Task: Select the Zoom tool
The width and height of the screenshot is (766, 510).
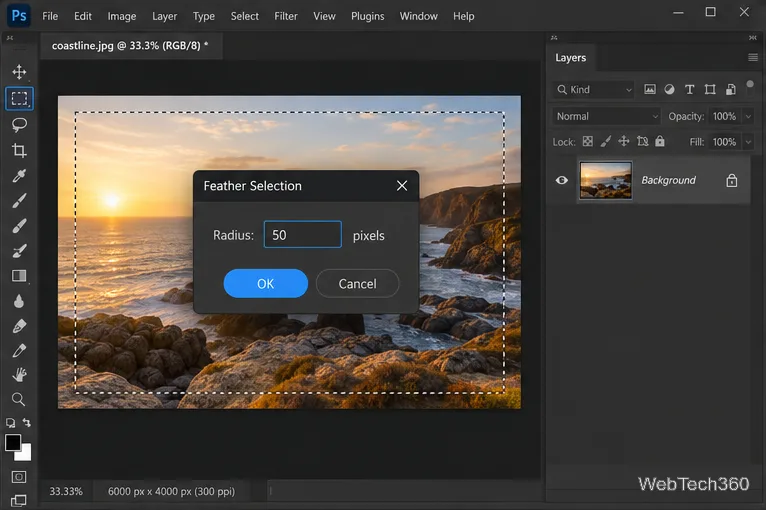Action: 19,400
